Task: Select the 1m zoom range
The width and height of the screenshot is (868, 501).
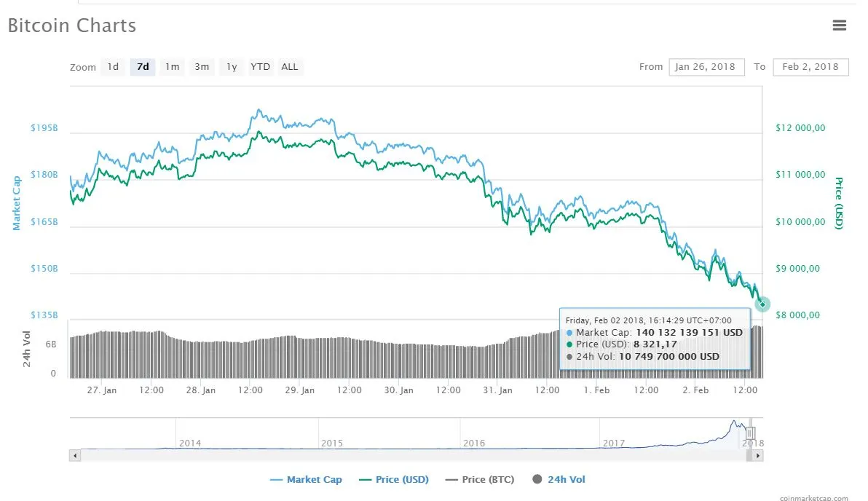Action: click(172, 67)
